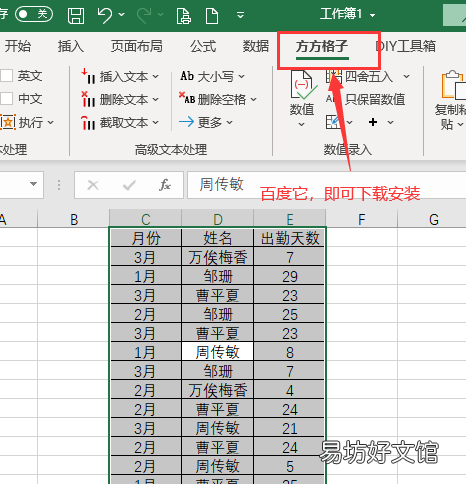Click the 出勤天数 header cell

[289, 238]
